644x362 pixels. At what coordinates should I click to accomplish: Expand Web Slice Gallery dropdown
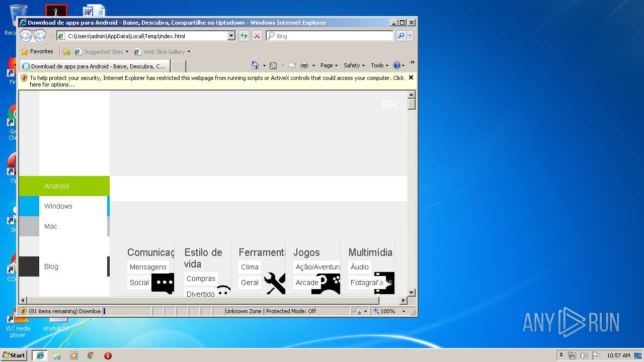[x=189, y=52]
